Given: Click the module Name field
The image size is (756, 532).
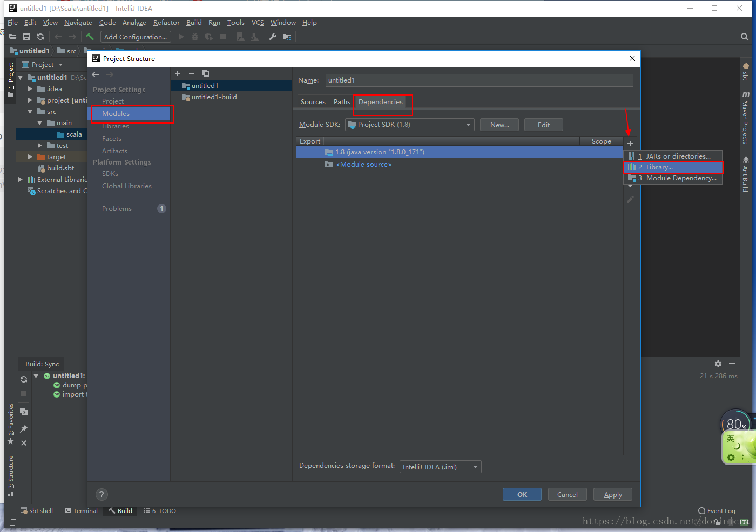Looking at the screenshot, I should pyautogui.click(x=479, y=80).
